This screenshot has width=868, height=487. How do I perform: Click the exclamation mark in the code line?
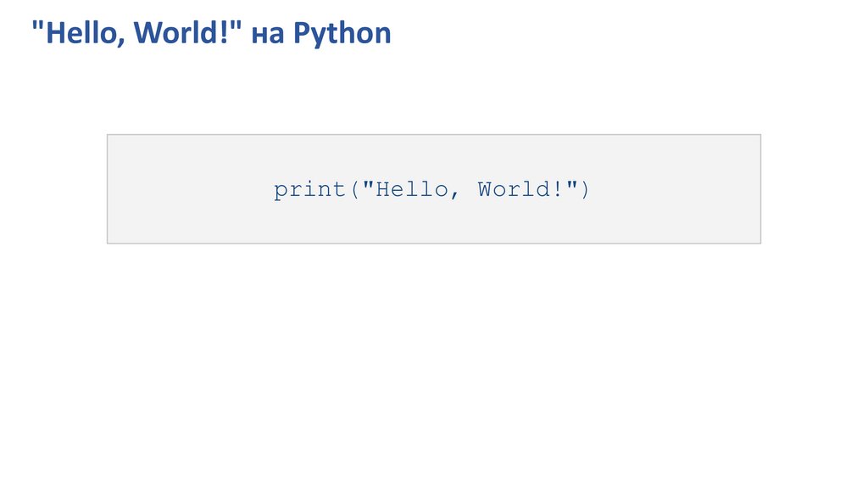pyautogui.click(x=557, y=189)
